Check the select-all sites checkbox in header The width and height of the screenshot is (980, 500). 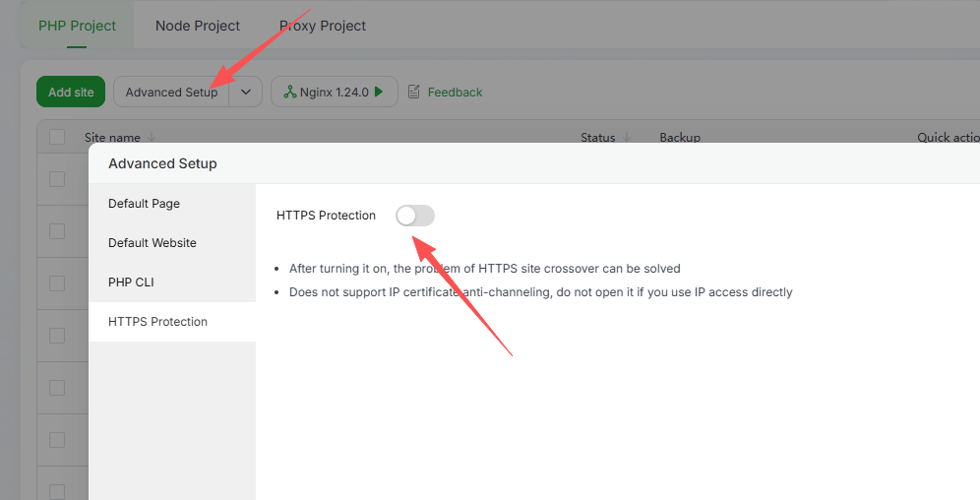click(57, 138)
